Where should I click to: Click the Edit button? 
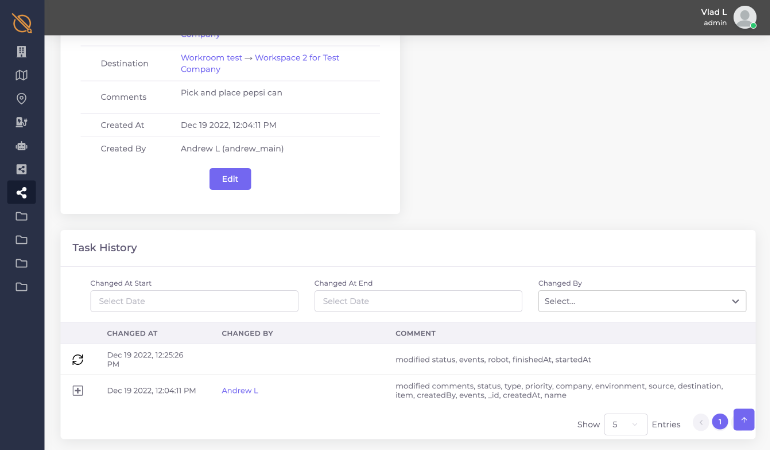230,179
